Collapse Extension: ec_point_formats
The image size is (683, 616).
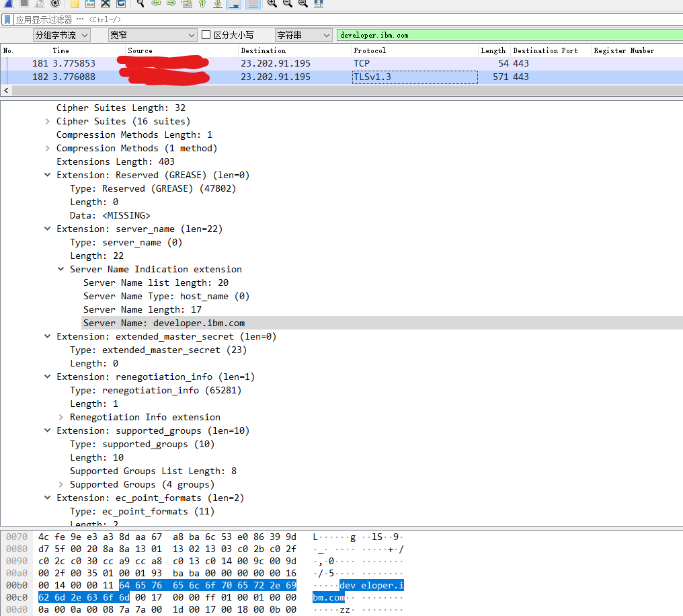click(48, 498)
